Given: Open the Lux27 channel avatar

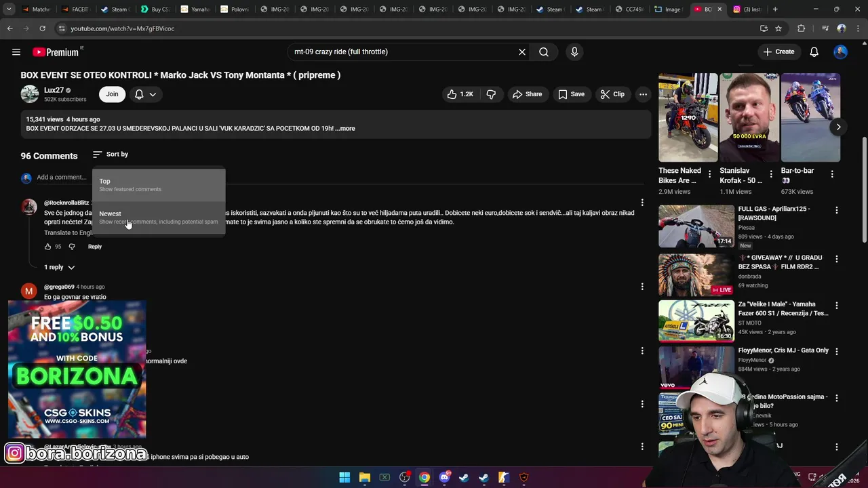Looking at the screenshot, I should (x=30, y=94).
